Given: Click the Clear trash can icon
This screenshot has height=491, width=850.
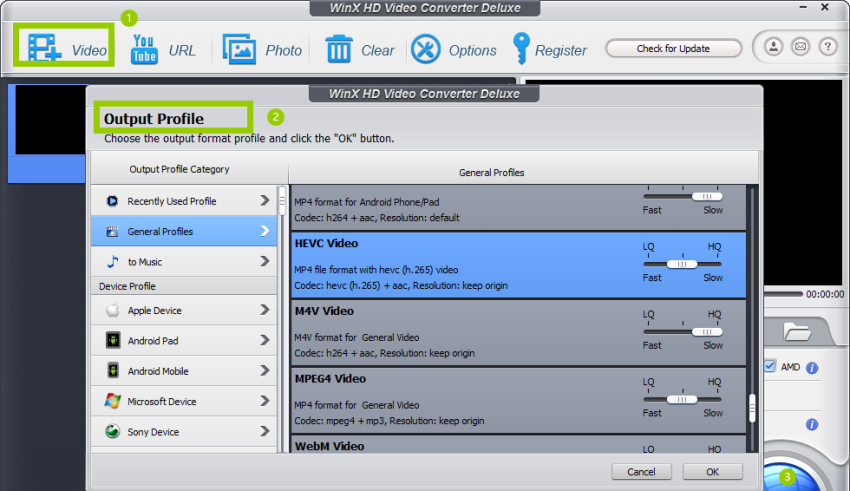Looking at the screenshot, I should tap(339, 49).
